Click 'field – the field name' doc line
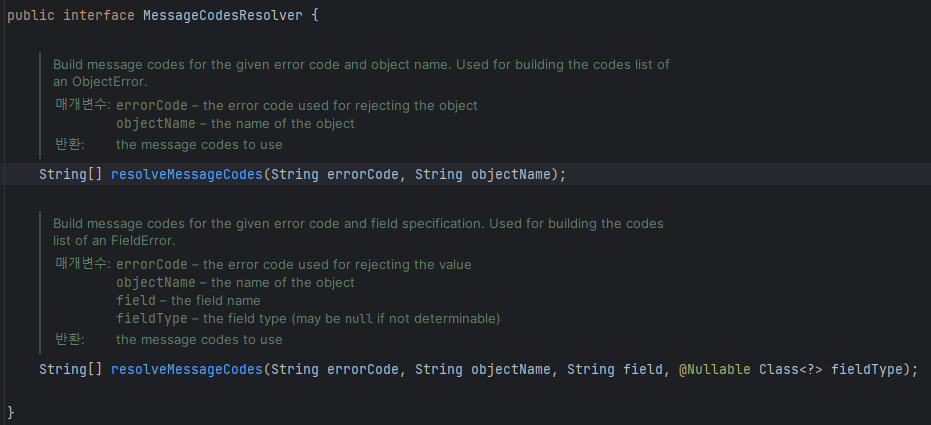This screenshot has width=931, height=425. (188, 300)
